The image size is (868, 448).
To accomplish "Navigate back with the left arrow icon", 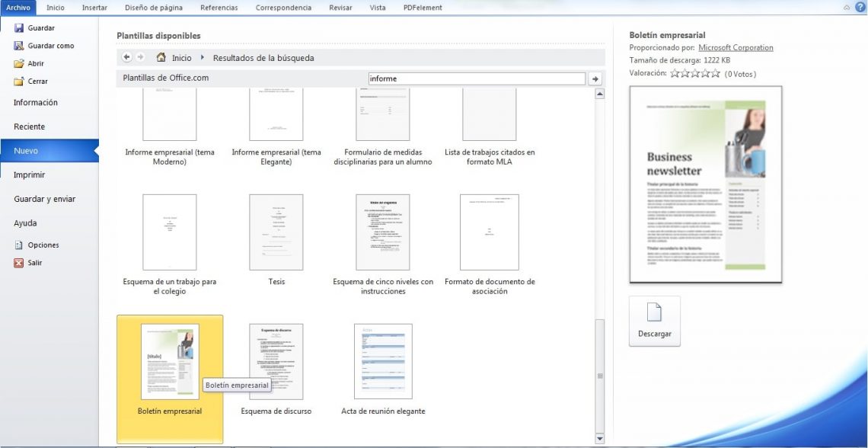I will coord(126,57).
